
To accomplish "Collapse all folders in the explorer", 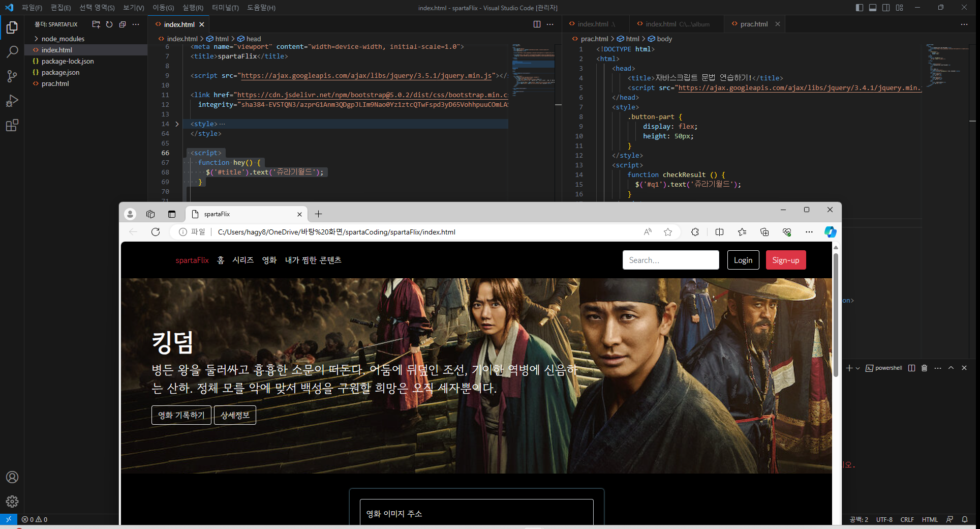I will point(122,24).
